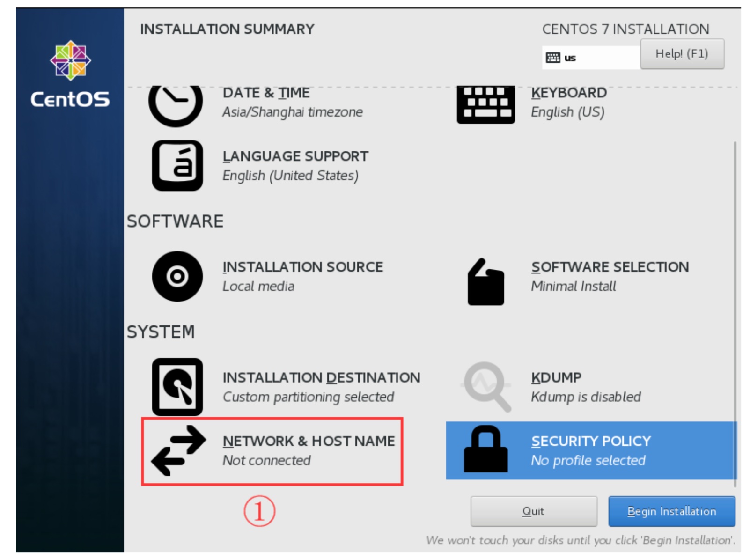Open the Network & Host Name label
This screenshot has width=750, height=560.
point(309,441)
